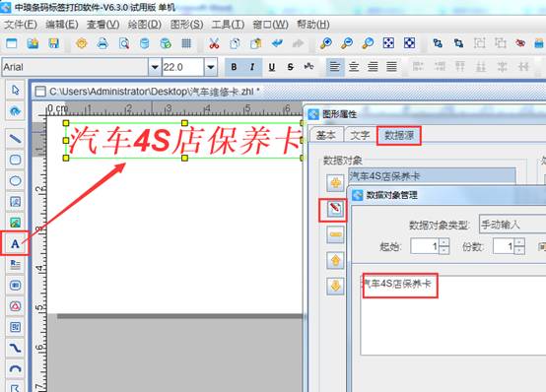Toggle bold formatting button
The width and height of the screenshot is (546, 392).
(x=234, y=67)
